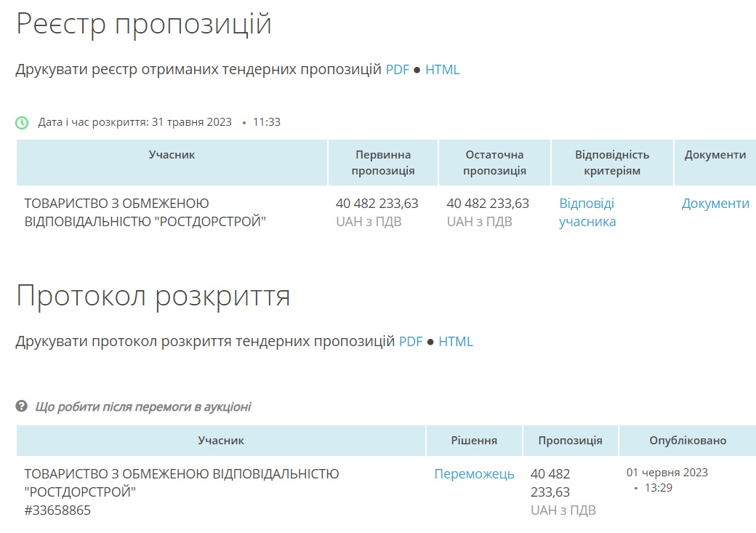This screenshot has width=756, height=533.
Task: Click the 'Відповідність критеріям' column header
Action: tap(612, 163)
